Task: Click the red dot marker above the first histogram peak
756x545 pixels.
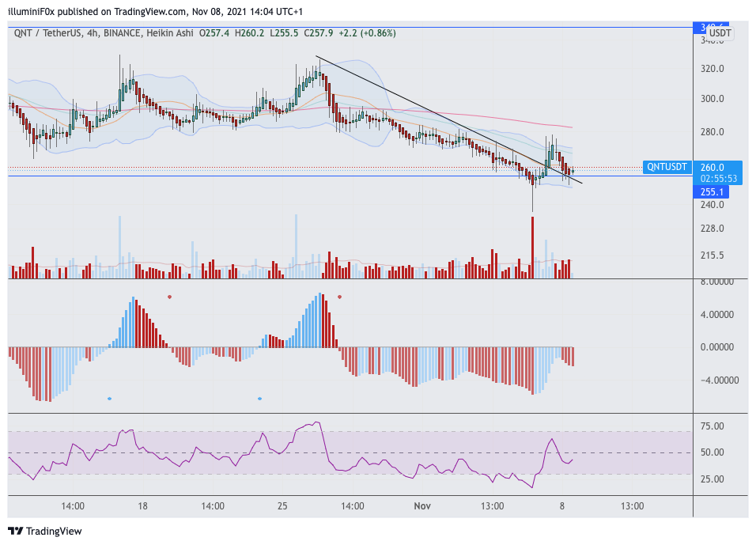Action: 169,297
